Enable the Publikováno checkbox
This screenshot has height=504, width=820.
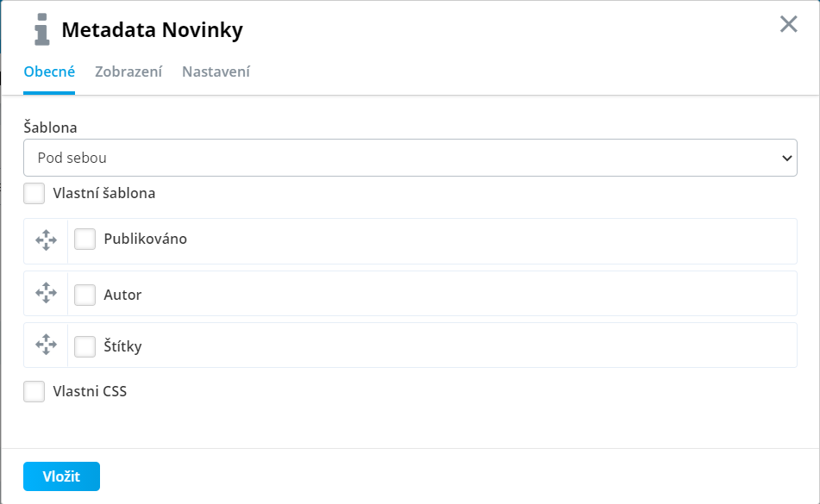point(85,240)
